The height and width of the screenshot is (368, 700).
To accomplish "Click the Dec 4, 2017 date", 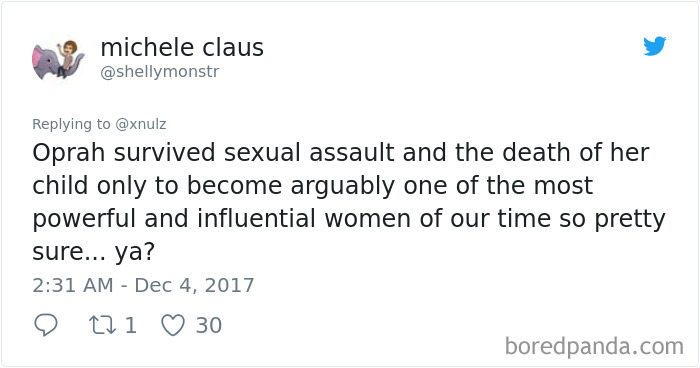I will [194, 285].
